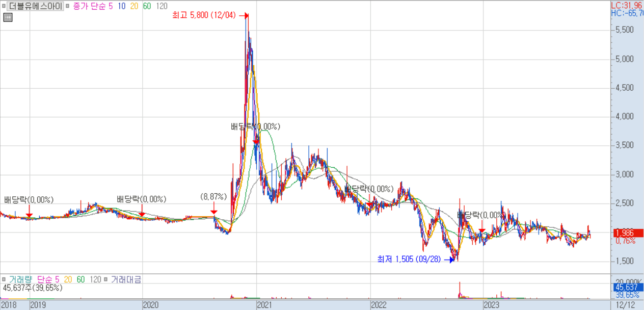This screenshot has height=310, width=644.
Task: Click the 2,500 price axis label
Action: click(x=625, y=203)
